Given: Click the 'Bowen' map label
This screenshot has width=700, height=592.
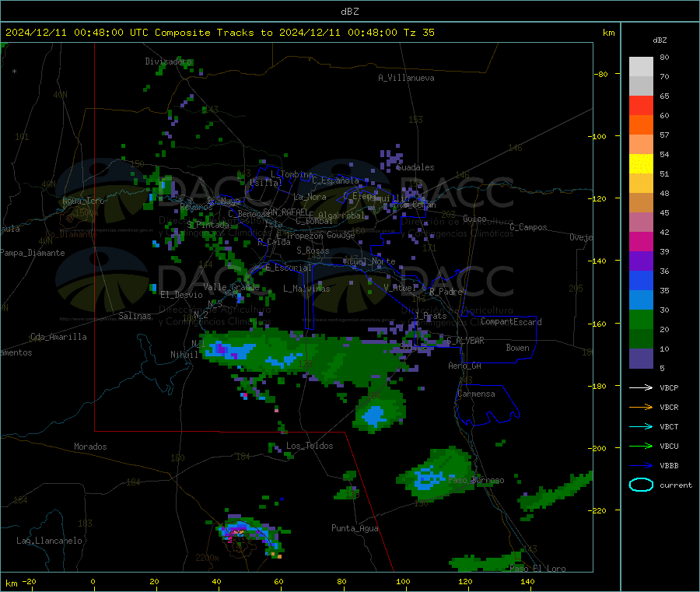Looking at the screenshot, I should 517,348.
